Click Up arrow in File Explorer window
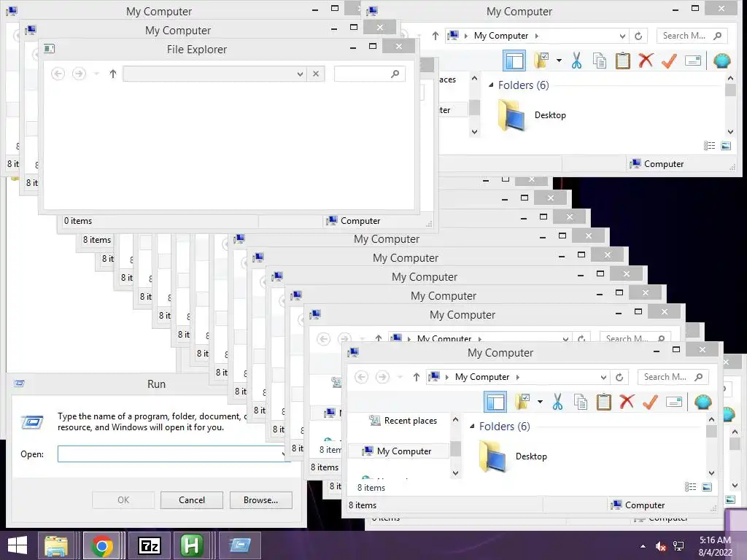This screenshot has height=560, width=747. click(113, 74)
